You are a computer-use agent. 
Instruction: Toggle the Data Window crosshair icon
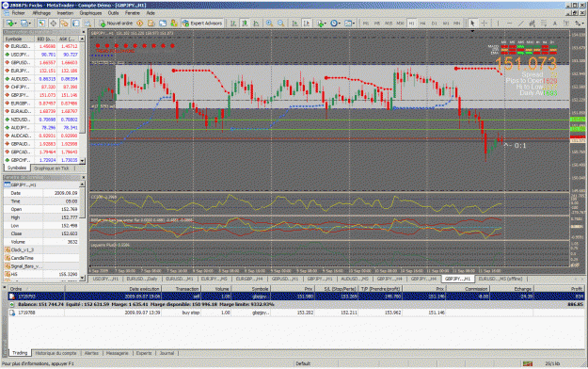coord(54,24)
